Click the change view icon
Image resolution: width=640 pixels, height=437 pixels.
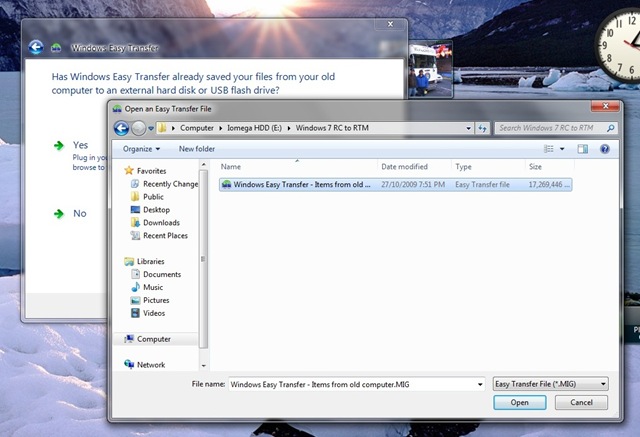point(549,149)
